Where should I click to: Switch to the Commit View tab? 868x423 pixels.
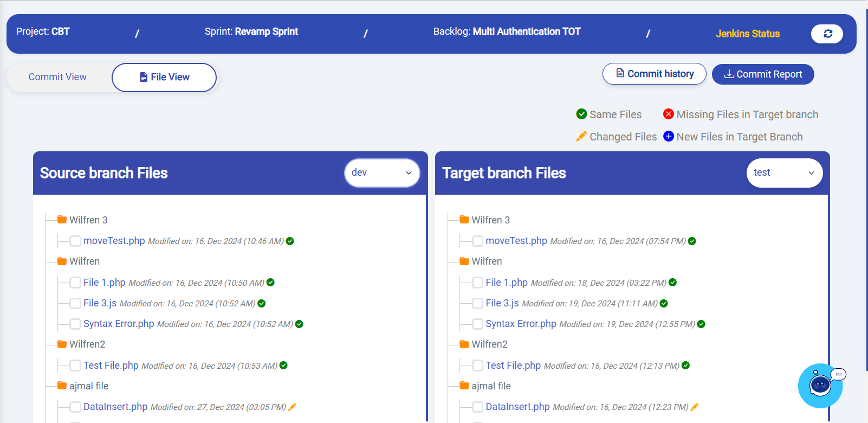coord(57,77)
